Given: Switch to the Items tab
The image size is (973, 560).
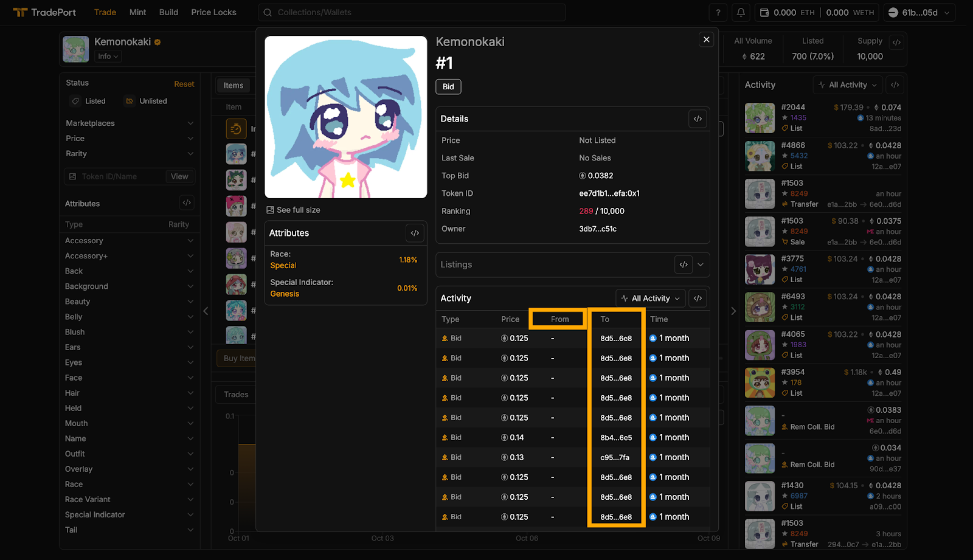Looking at the screenshot, I should click(233, 85).
